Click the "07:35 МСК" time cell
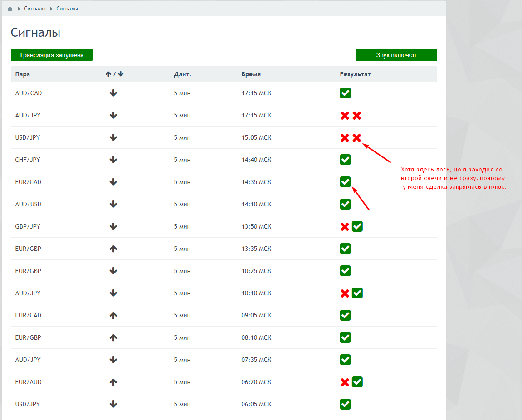 point(256,360)
